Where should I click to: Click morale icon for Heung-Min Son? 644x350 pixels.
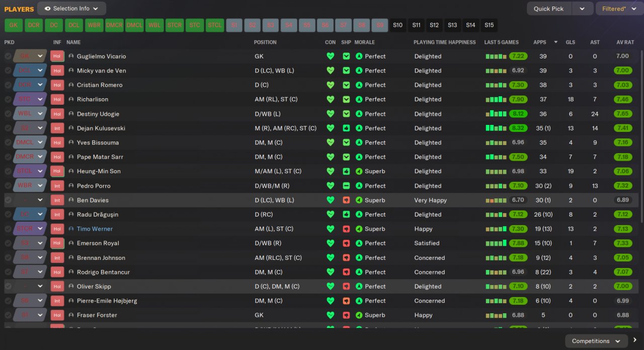[x=359, y=172]
